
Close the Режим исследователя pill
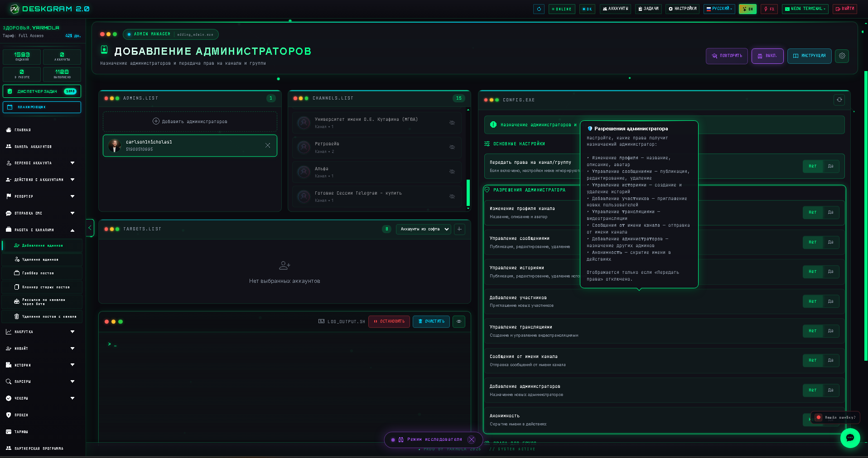tap(472, 439)
